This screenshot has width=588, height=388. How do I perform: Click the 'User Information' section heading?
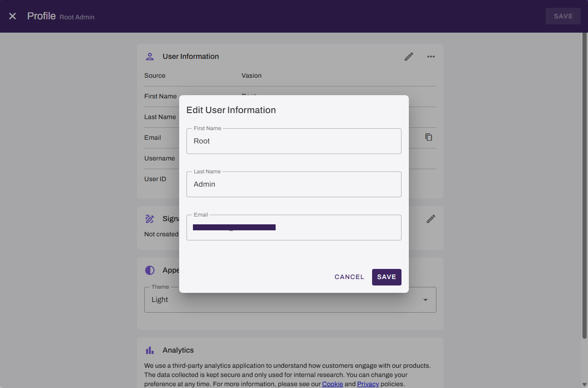point(191,57)
